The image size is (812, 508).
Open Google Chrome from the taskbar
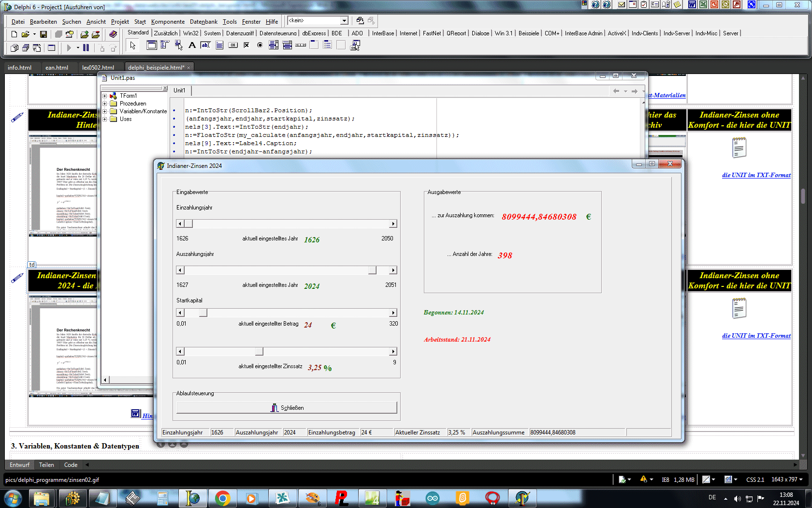click(x=223, y=498)
